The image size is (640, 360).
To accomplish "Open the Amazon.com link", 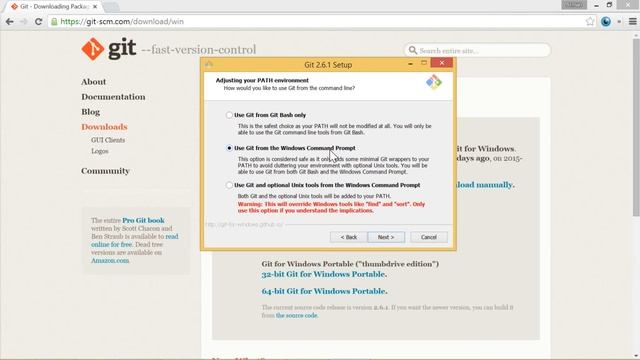I will pos(110,260).
